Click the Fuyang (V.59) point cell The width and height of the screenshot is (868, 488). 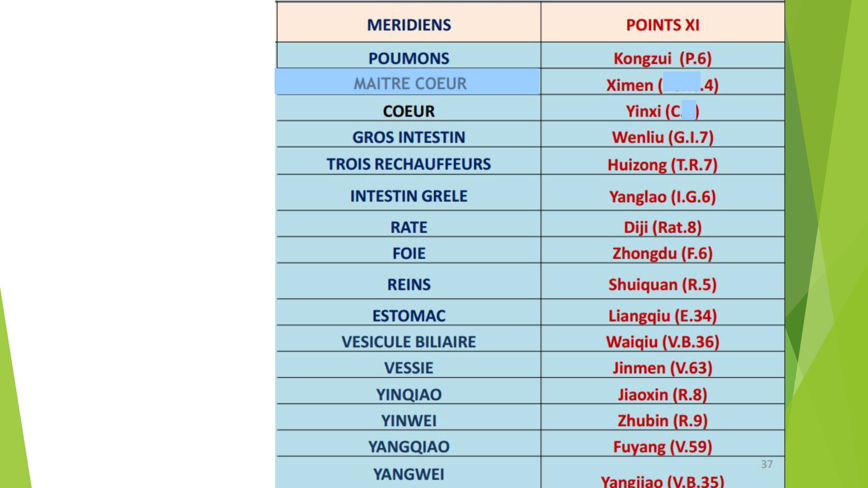(662, 443)
